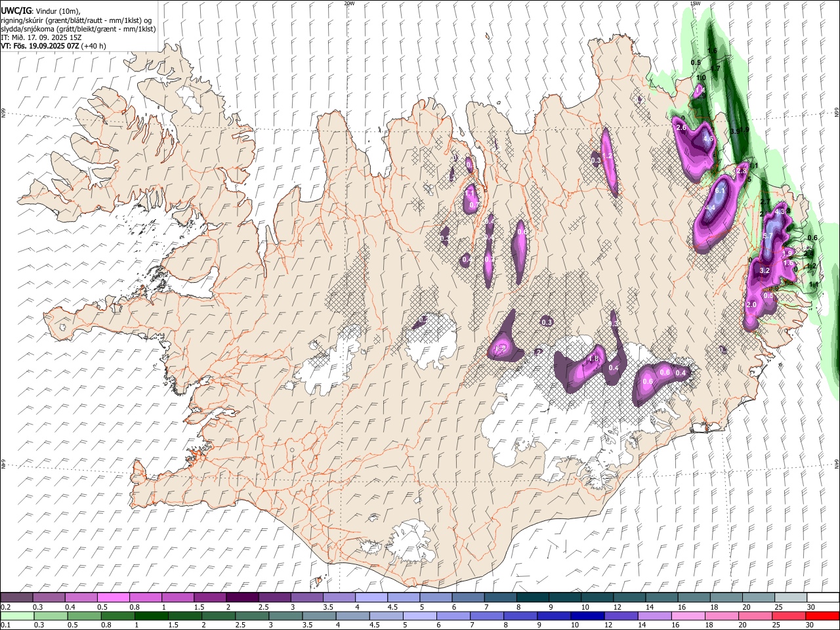Click the 'UWC/IG: Vindur (10m)' title text
This screenshot has width=840, height=630.
[41, 10]
